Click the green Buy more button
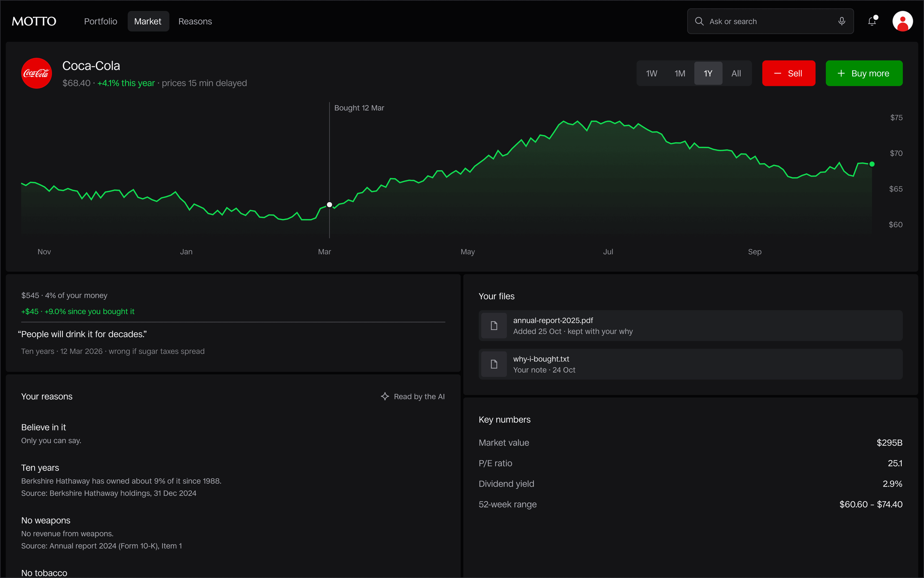The width and height of the screenshot is (924, 578). click(864, 73)
